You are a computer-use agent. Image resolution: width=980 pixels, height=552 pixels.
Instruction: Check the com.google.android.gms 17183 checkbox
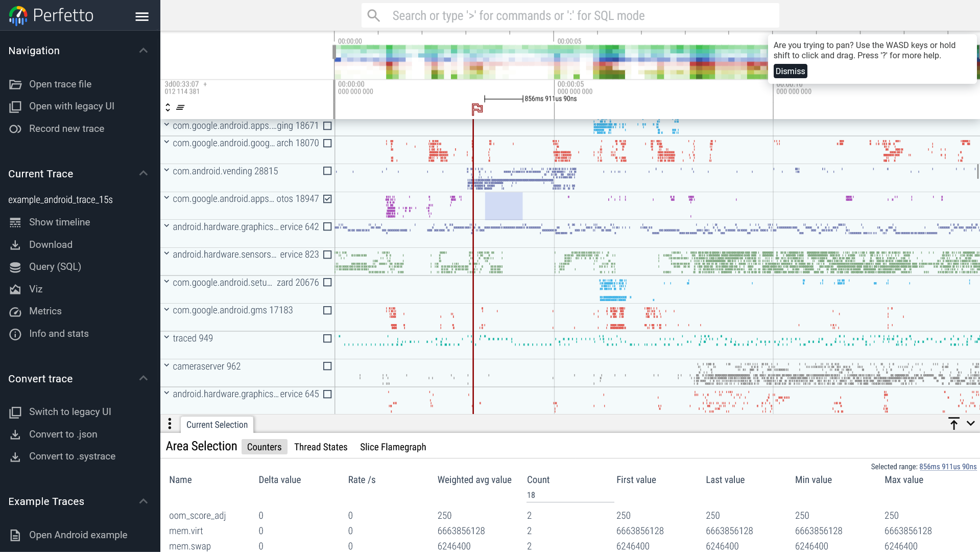[x=327, y=310]
